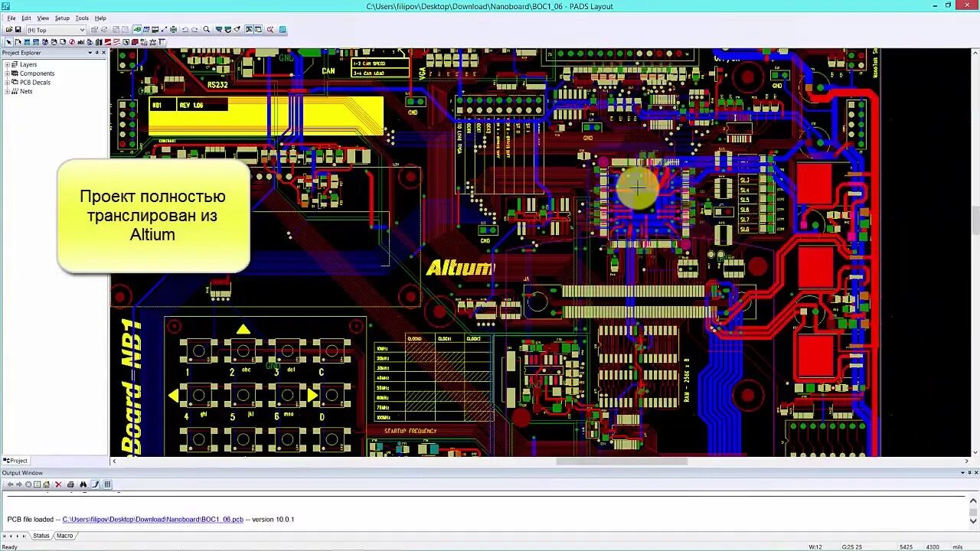980x551 pixels.
Task: Click the canvas vertical scrollbar thumb
Action: 975,220
